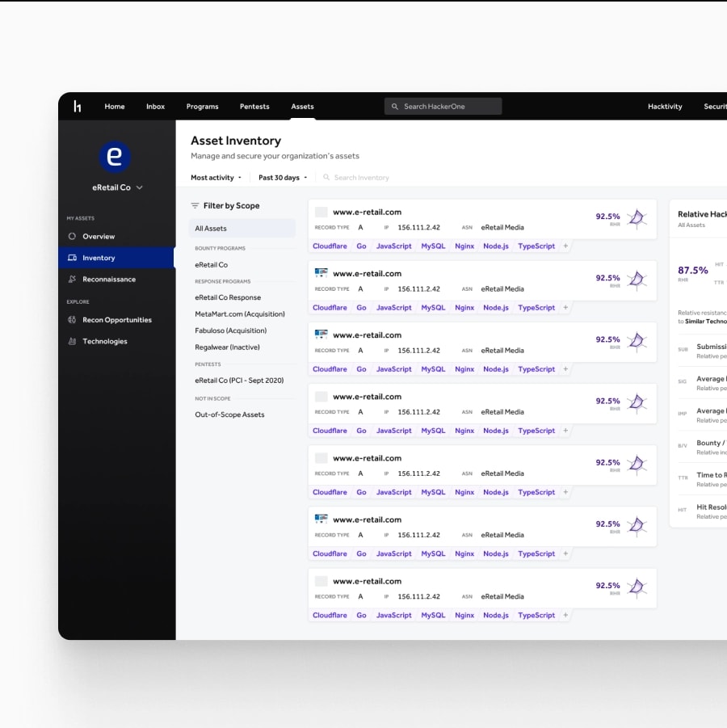This screenshot has height=728, width=727.
Task: Click 87.5% score in Relative Hack panel
Action: point(692,270)
